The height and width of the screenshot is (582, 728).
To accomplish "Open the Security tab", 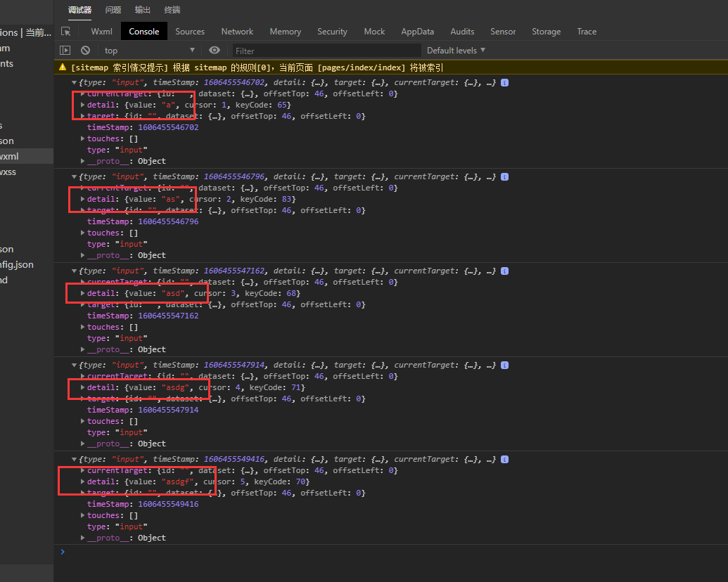I will [x=333, y=32].
